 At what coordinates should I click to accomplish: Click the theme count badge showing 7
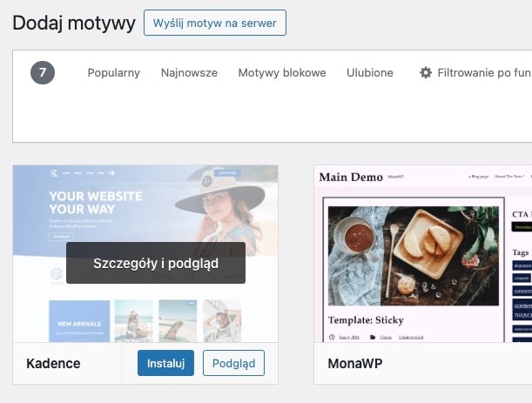tap(43, 72)
